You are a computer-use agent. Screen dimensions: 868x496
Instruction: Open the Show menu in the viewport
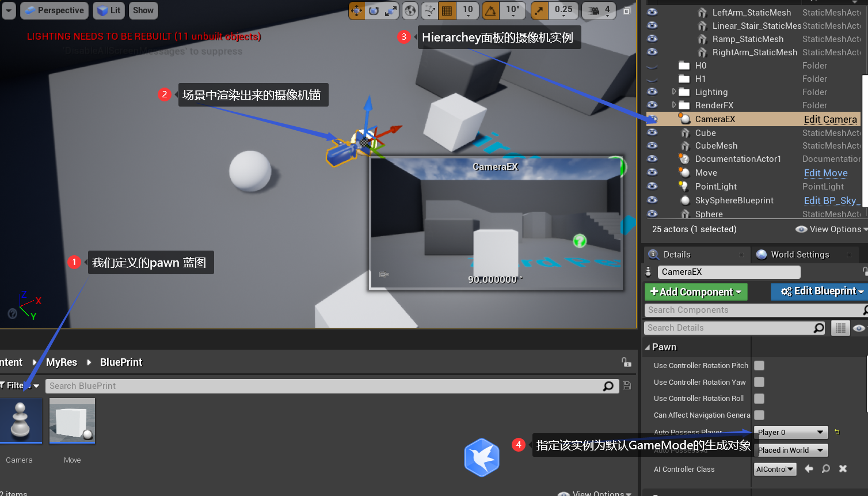click(x=143, y=10)
